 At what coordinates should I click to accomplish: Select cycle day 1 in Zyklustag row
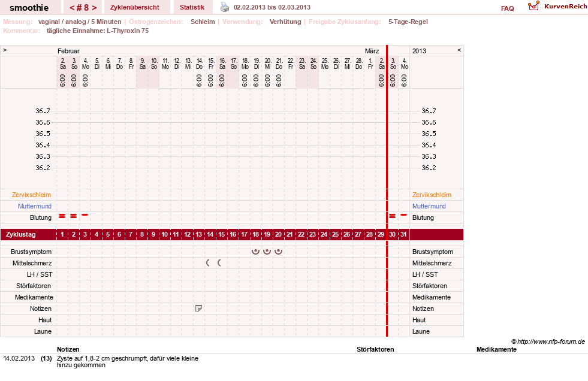62,234
